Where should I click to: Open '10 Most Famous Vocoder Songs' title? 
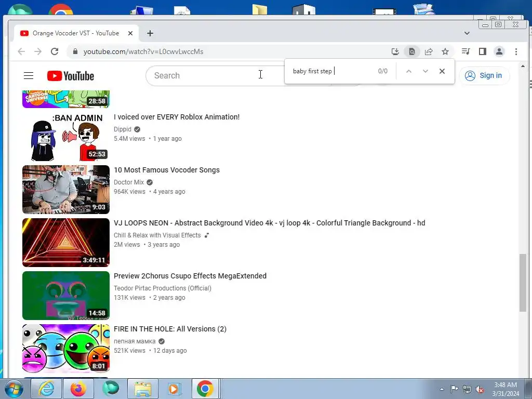point(167,170)
